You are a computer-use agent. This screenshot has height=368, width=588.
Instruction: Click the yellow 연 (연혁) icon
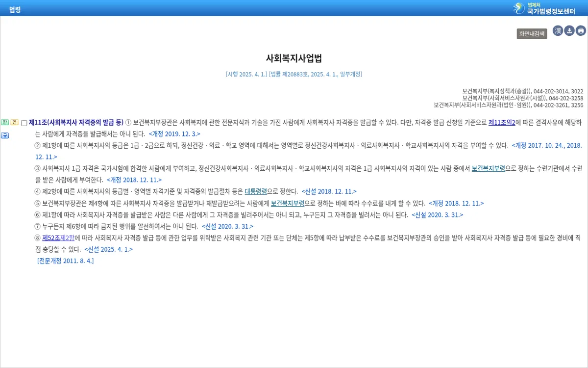(x=15, y=122)
